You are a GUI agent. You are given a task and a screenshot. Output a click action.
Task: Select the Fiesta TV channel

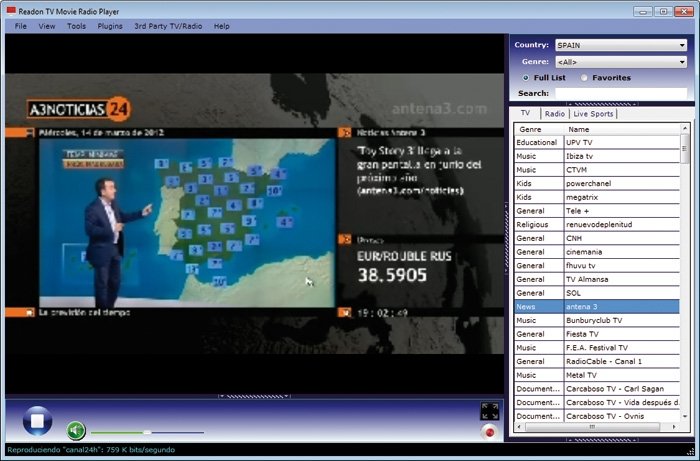(596, 334)
